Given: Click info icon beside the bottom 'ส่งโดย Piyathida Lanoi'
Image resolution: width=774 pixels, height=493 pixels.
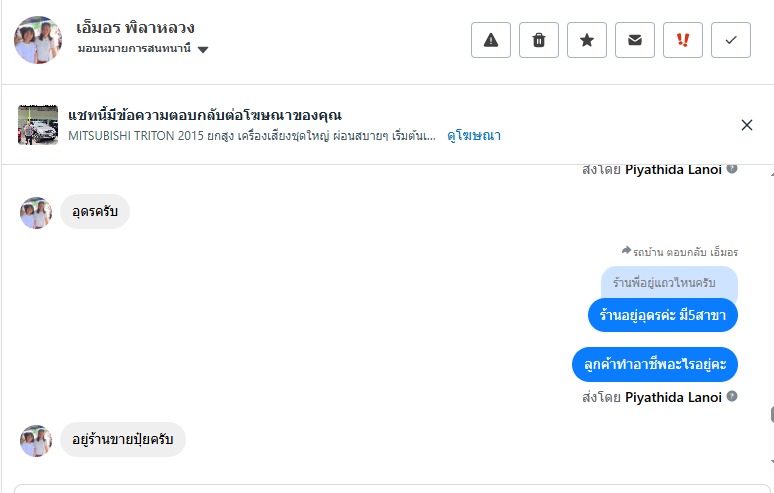Looking at the screenshot, I should pos(732,397).
